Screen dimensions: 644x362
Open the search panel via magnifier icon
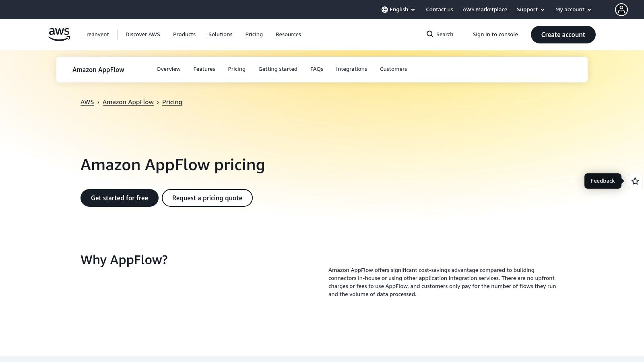pyautogui.click(x=430, y=34)
